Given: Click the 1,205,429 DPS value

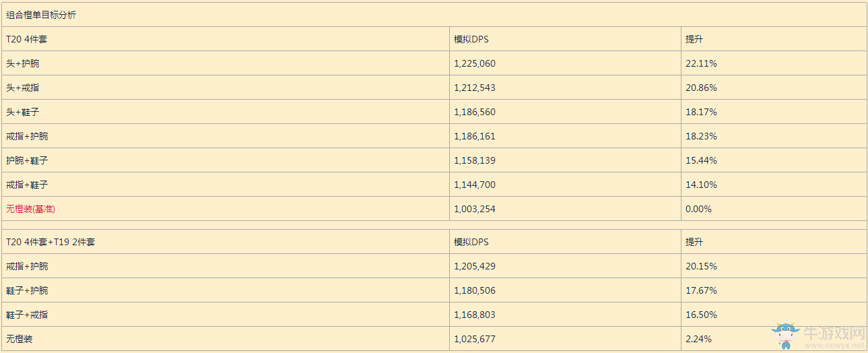Looking at the screenshot, I should click(x=475, y=266).
